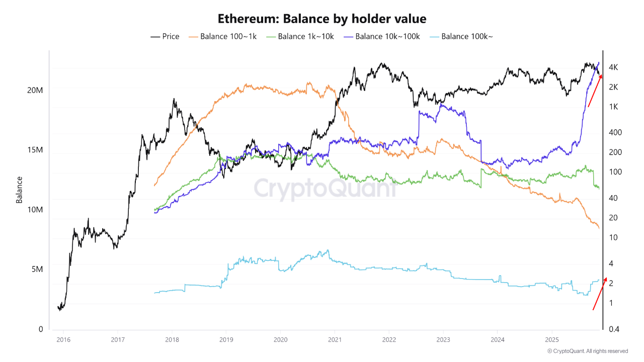
Task: Click the CryptoQuant copyright notice
Action: tap(588, 351)
